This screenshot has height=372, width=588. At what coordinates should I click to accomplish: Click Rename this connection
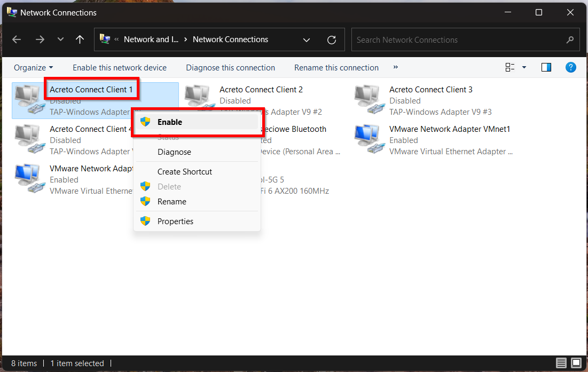click(336, 68)
